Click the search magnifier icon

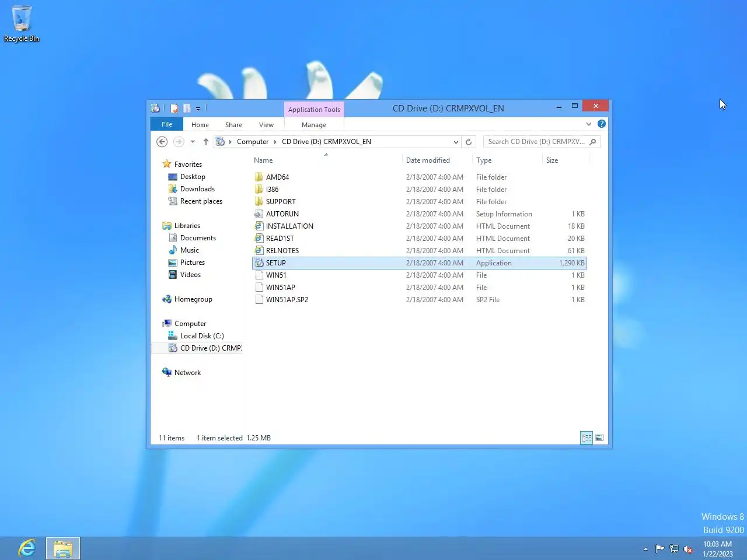(593, 142)
